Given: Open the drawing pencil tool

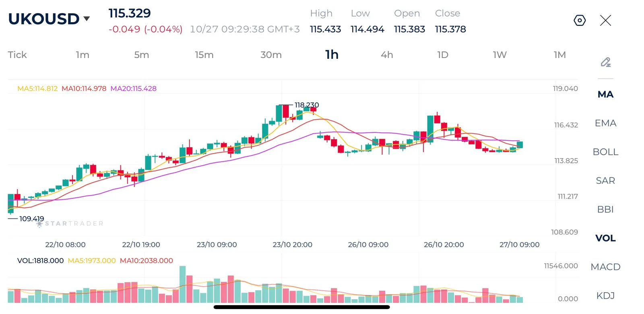Looking at the screenshot, I should point(605,62).
